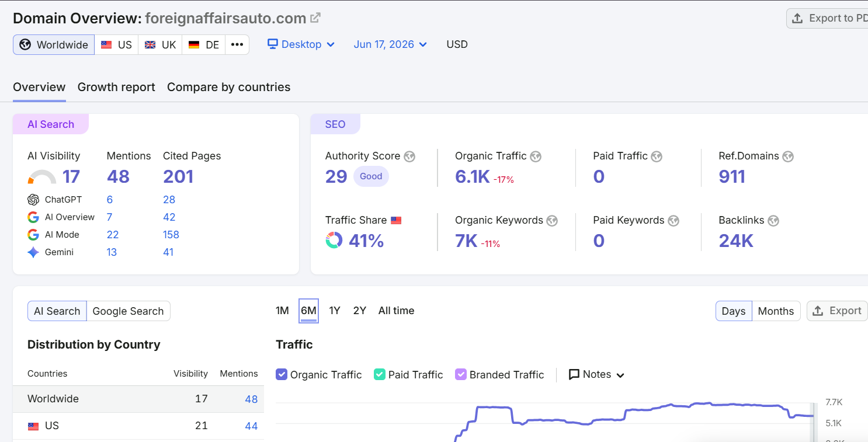The width and height of the screenshot is (868, 442).
Task: Click the Traffic Share donut chart icon
Action: [x=334, y=241]
